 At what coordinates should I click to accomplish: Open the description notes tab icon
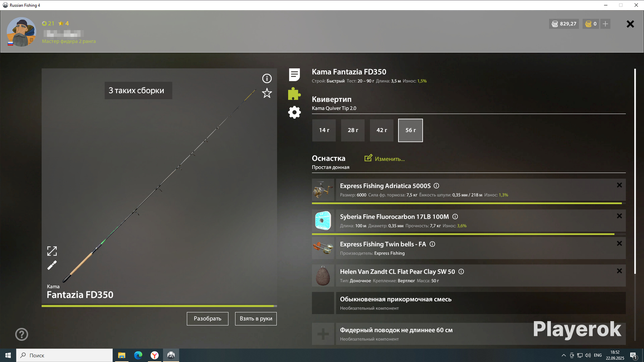click(x=294, y=75)
